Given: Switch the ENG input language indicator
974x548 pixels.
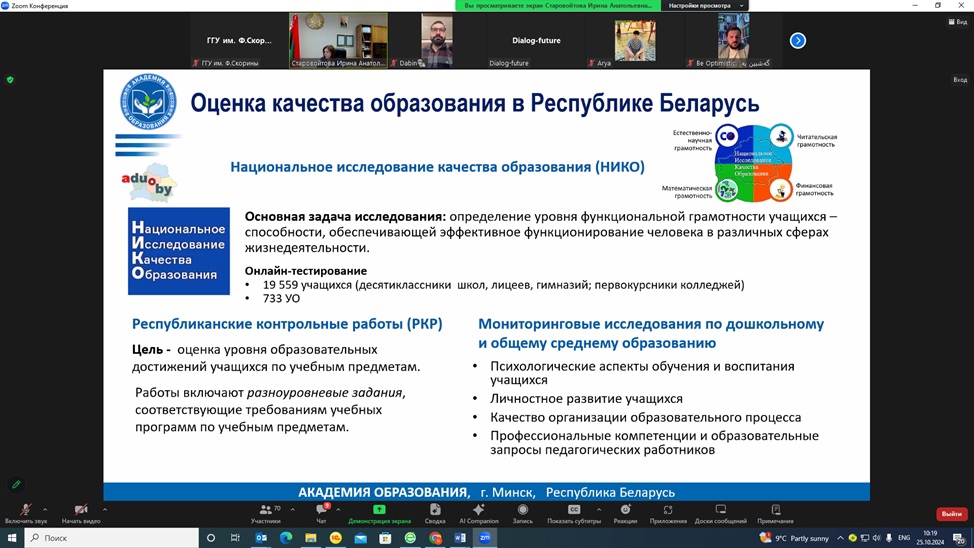Looking at the screenshot, I should 904,538.
